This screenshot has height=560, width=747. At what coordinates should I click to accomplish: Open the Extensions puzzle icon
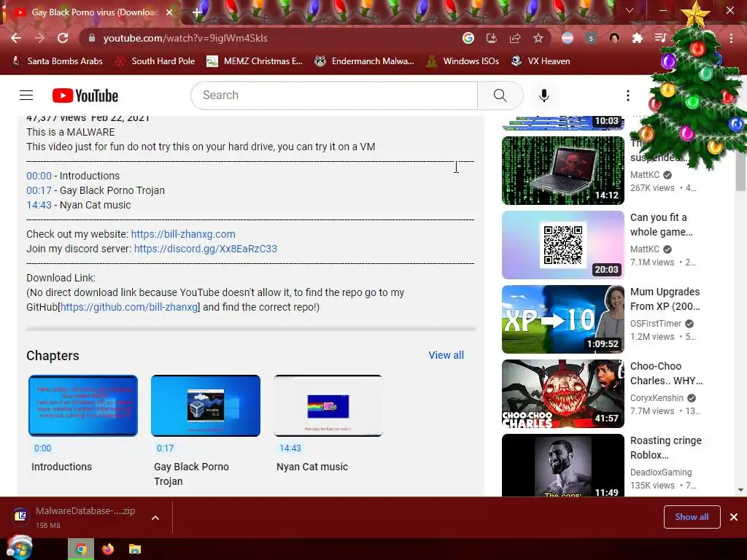[x=638, y=38]
